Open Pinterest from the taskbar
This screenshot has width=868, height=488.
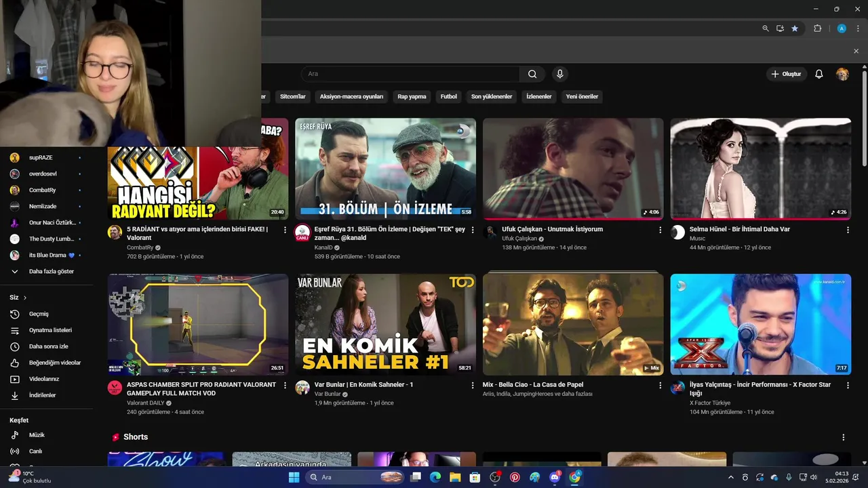515,477
